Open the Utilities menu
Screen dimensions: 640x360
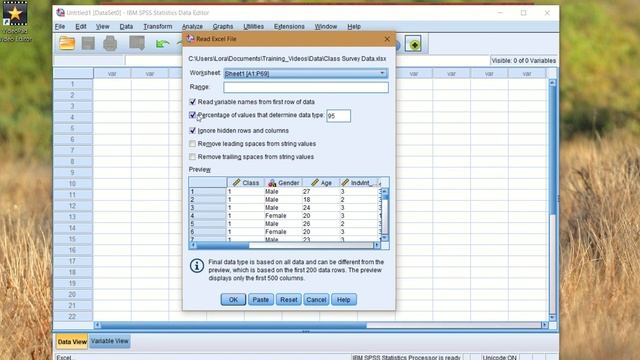(x=253, y=27)
